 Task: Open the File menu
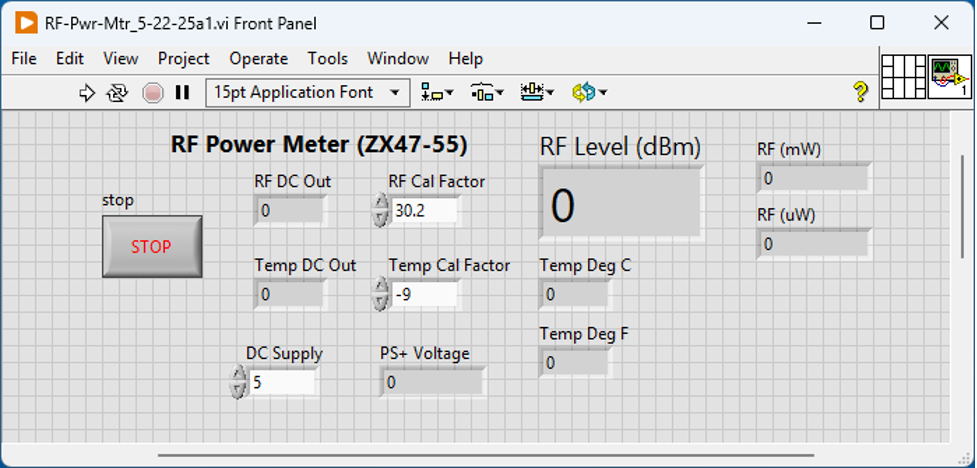point(24,59)
